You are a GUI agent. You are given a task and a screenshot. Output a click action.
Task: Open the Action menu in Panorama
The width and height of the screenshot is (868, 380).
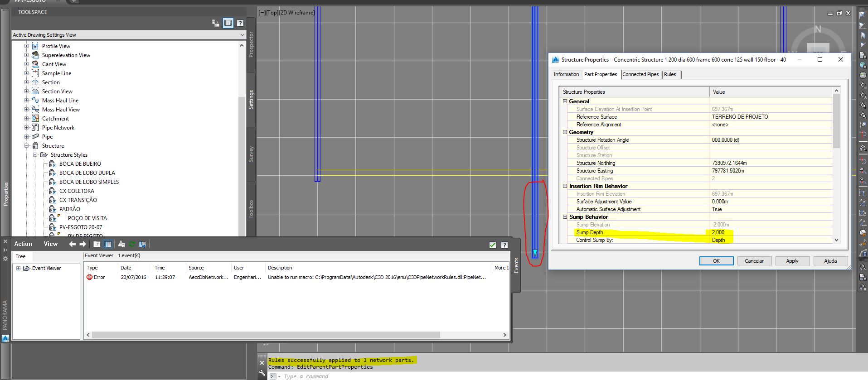(23, 244)
